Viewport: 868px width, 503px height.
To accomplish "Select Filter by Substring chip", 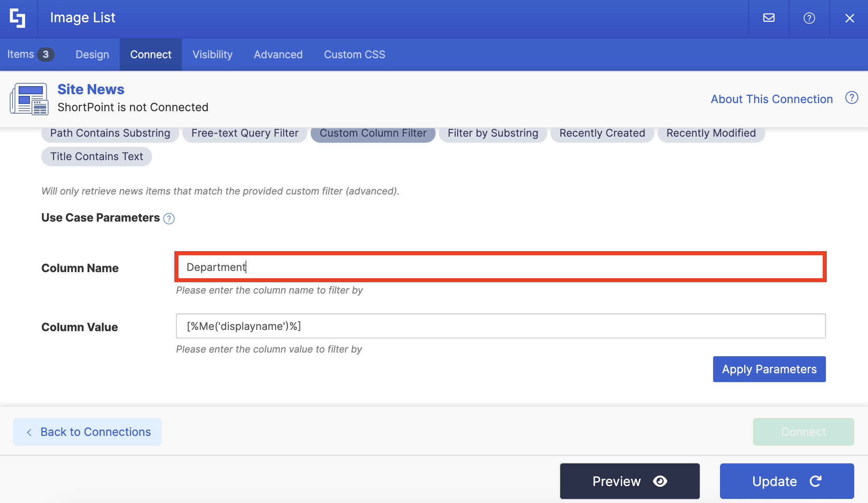I will (x=493, y=133).
